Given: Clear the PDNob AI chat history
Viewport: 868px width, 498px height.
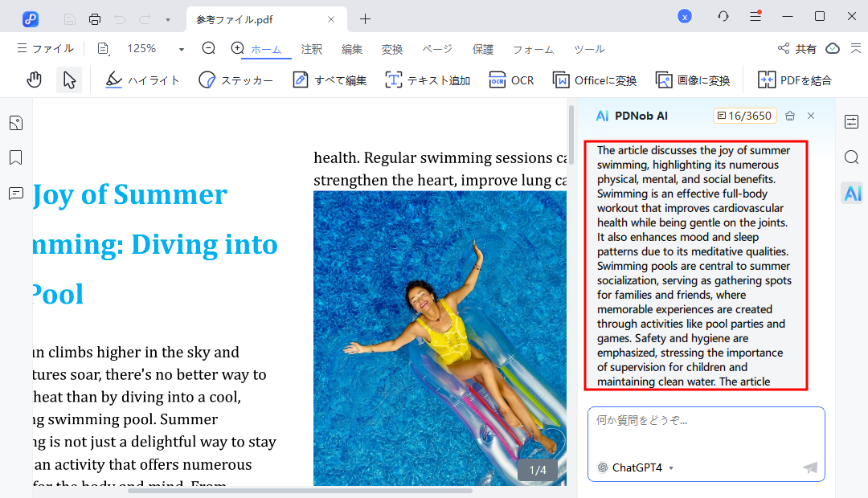Looking at the screenshot, I should 790,116.
